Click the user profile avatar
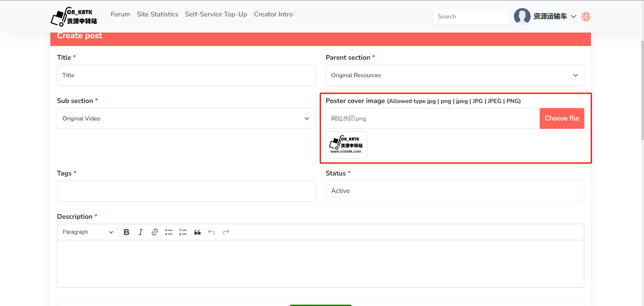 click(522, 16)
